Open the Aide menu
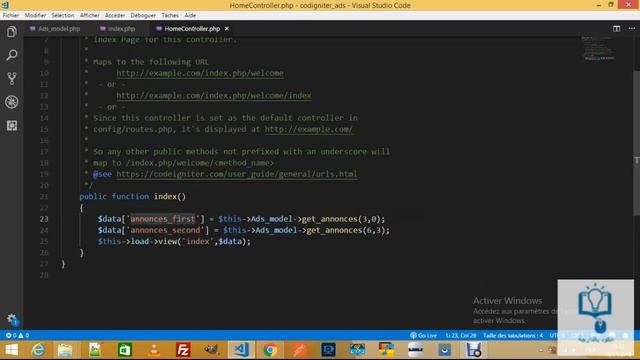This screenshot has height=360, width=640. 190,15
